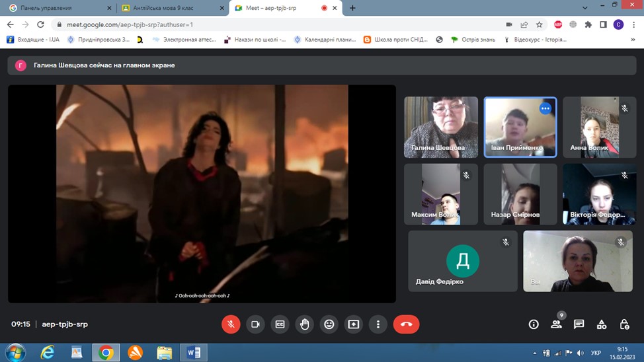Switch УКР input language

point(596,353)
